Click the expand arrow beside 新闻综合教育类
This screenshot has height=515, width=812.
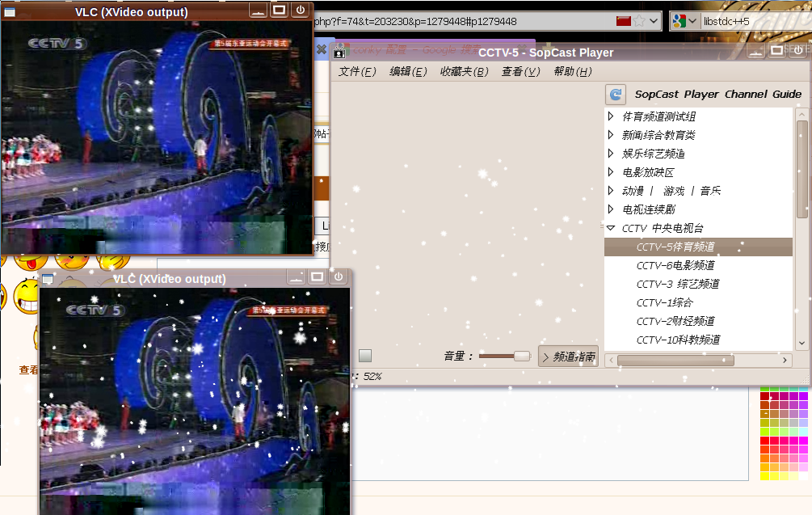tap(611, 135)
